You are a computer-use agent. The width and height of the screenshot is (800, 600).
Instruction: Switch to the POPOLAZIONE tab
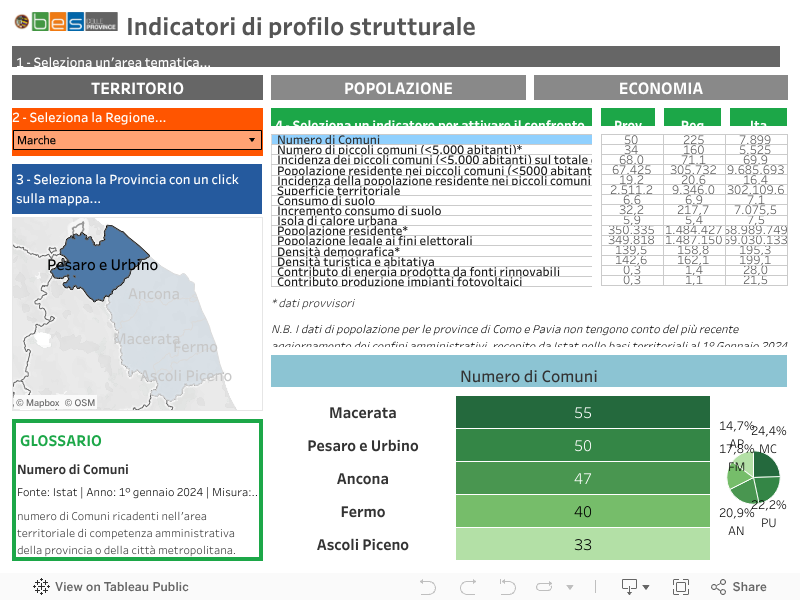coord(398,88)
